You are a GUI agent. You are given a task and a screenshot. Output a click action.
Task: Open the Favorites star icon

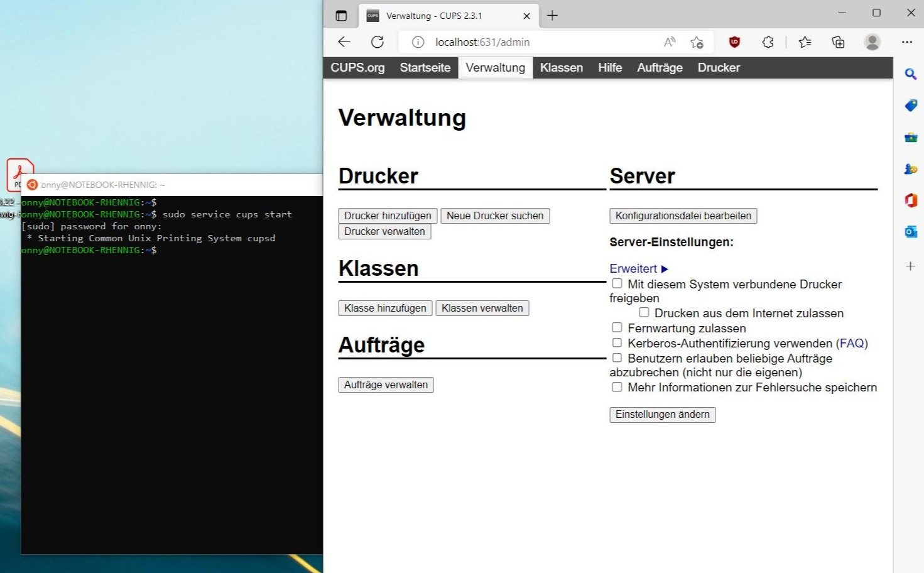click(804, 41)
